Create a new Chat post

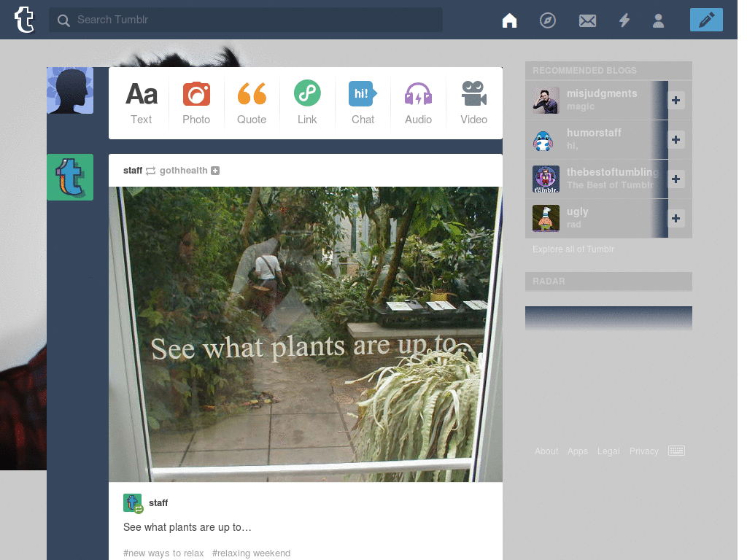pyautogui.click(x=363, y=103)
